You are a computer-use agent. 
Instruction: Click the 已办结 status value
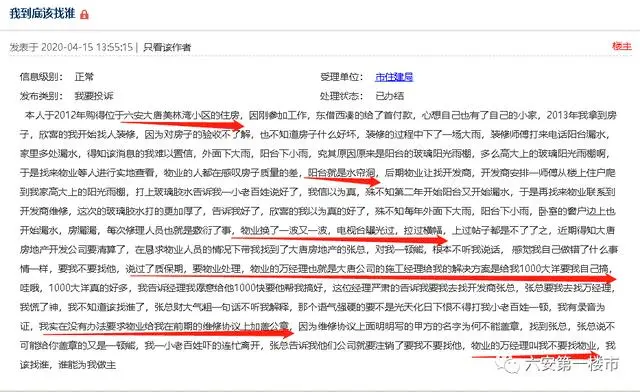[389, 96]
